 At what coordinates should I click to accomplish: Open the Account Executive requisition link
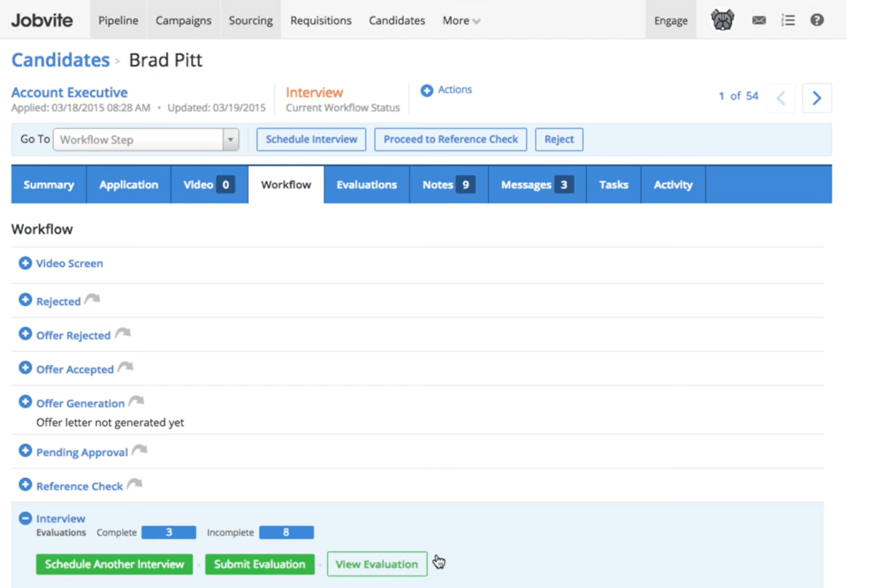(70, 92)
